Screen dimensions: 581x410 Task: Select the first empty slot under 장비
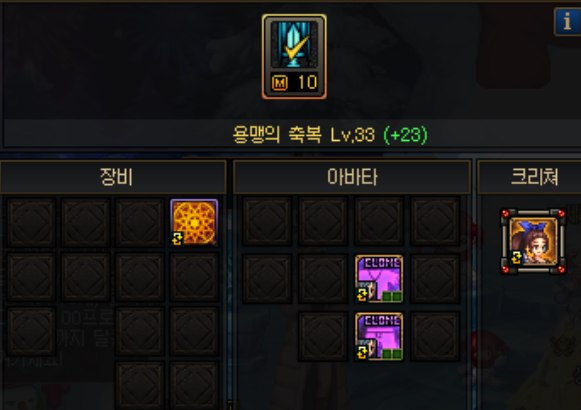pyautogui.click(x=31, y=223)
